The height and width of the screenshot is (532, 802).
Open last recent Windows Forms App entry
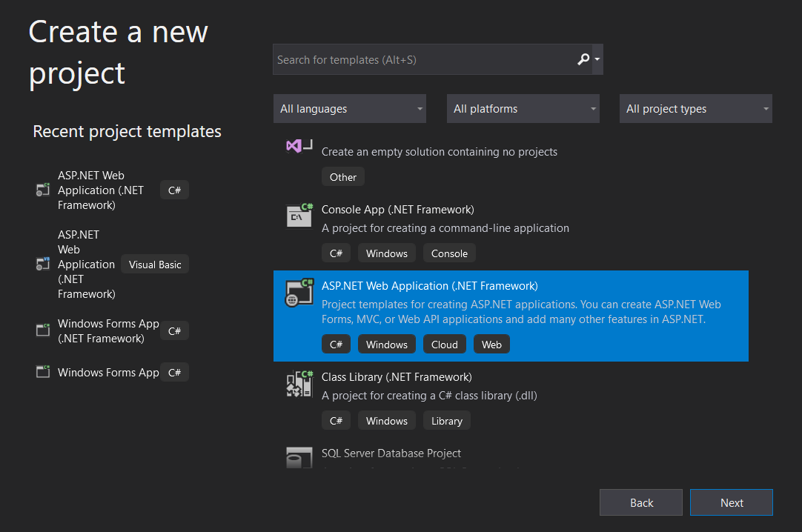[x=108, y=372]
